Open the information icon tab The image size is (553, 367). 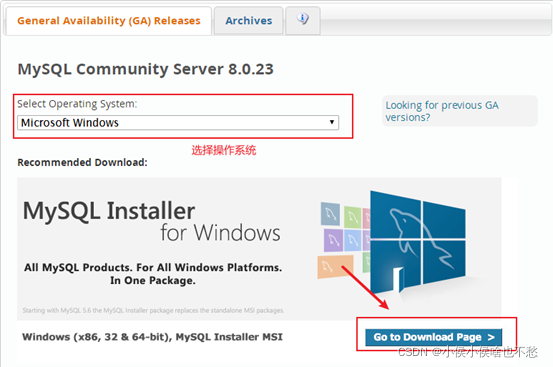[303, 20]
